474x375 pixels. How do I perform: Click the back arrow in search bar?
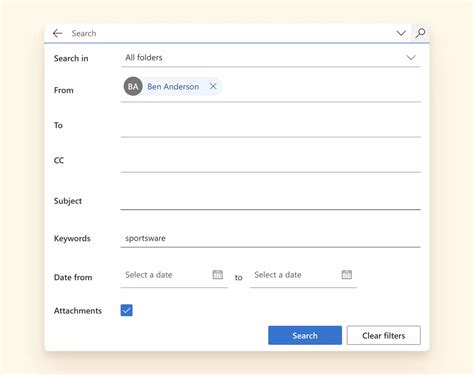(x=58, y=33)
